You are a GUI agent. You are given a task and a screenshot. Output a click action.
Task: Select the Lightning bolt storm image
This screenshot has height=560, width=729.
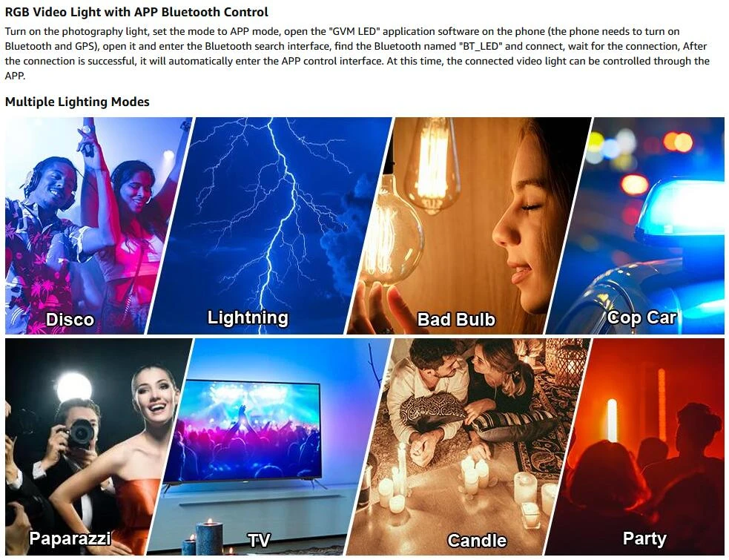270,225
